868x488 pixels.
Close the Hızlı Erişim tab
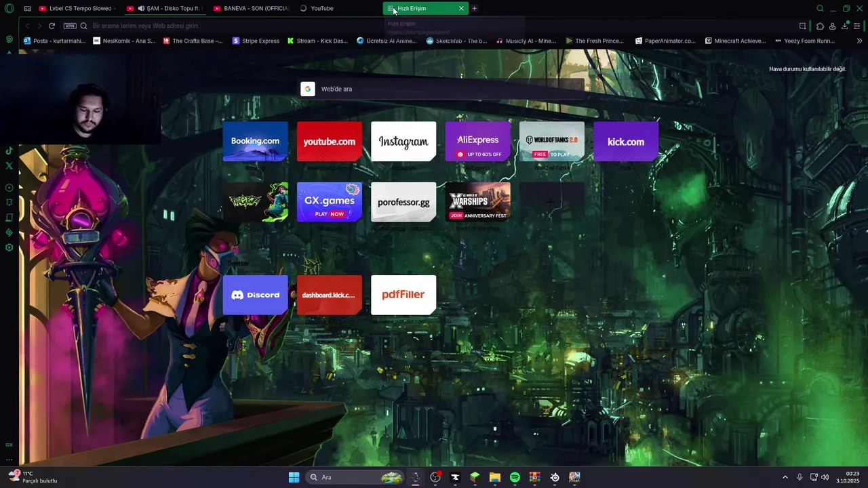click(461, 8)
